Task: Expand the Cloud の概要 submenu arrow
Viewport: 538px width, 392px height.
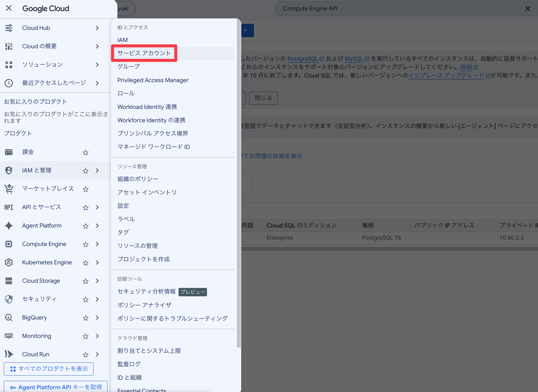Action: click(97, 46)
